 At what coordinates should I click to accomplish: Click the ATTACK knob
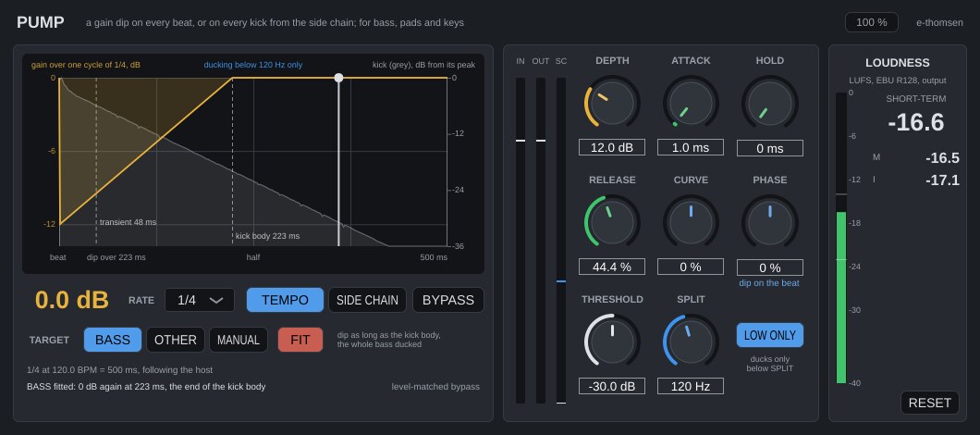click(691, 104)
